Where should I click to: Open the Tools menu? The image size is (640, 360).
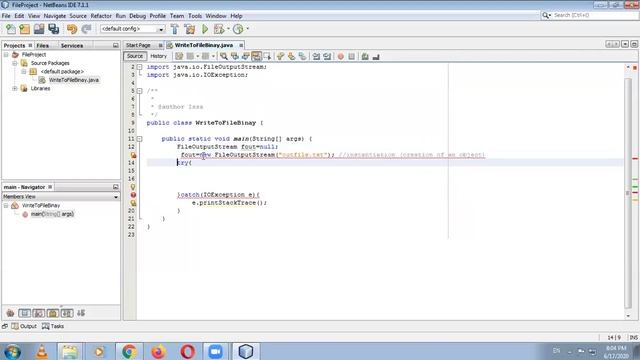pos(195,16)
